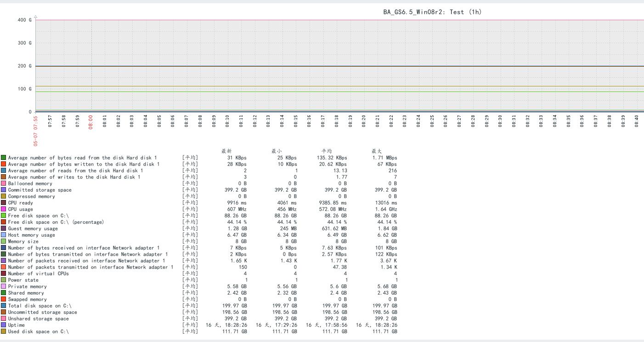Viewport: 644px width, 342px height.
Task: Click 'Average number of writes to the disk' label
Action: [x=74, y=177]
